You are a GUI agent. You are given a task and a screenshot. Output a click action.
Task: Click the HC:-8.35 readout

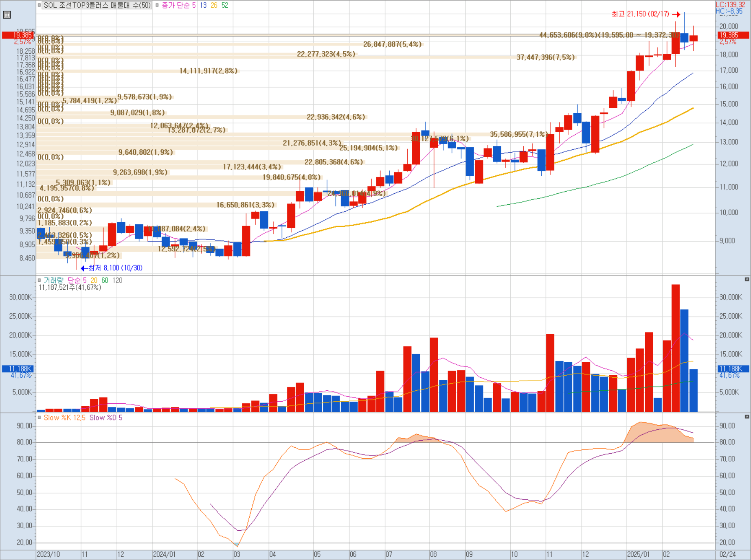coord(729,11)
